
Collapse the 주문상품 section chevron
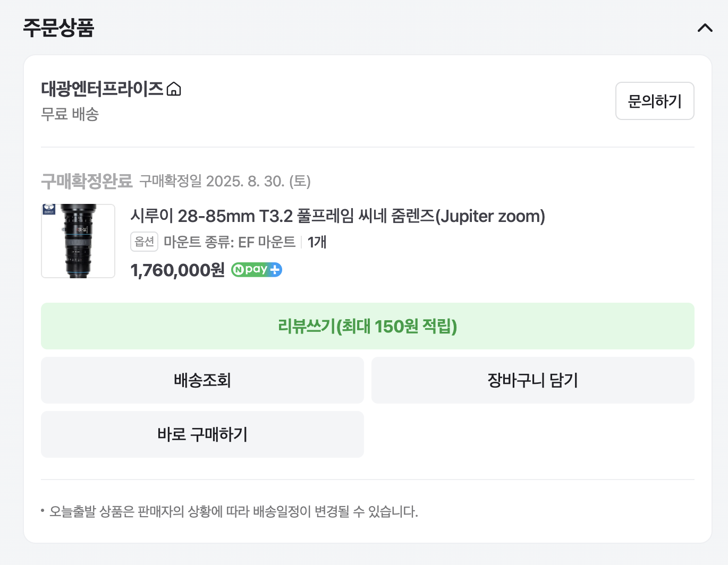coord(705,28)
